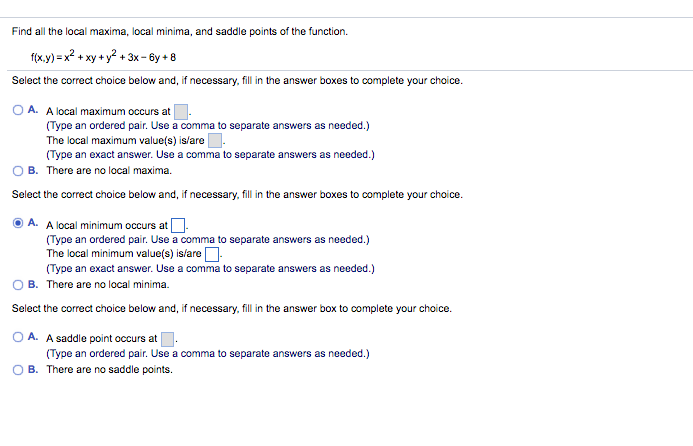
Task: Choose radio button for no saddle points
Action: click(x=18, y=370)
